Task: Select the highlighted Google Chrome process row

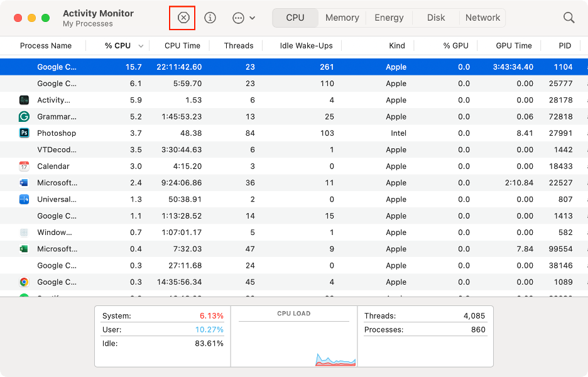Action: click(251, 67)
